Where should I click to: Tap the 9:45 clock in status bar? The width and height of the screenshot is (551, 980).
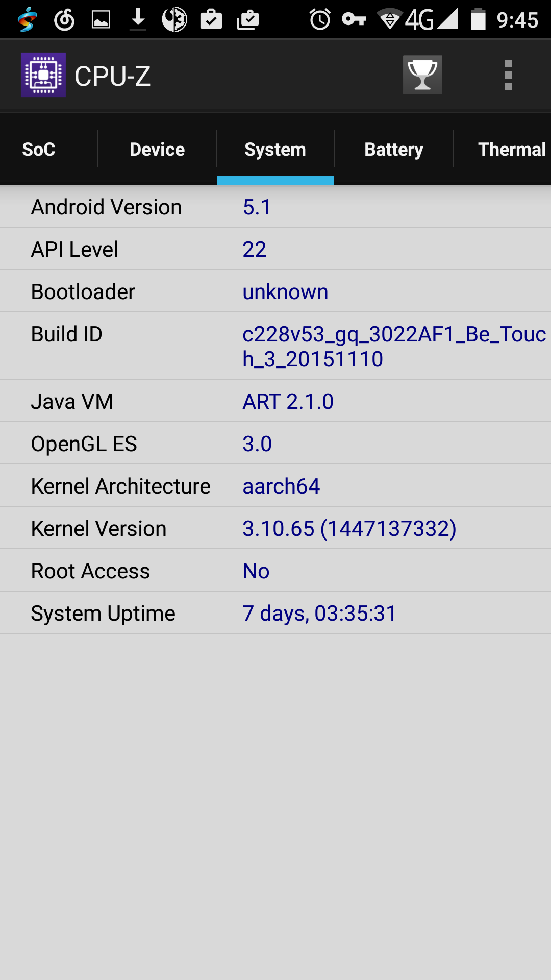pyautogui.click(x=518, y=20)
